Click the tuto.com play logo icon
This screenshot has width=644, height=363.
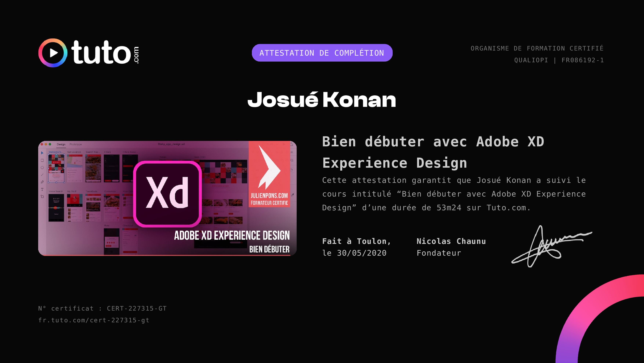pos(53,53)
